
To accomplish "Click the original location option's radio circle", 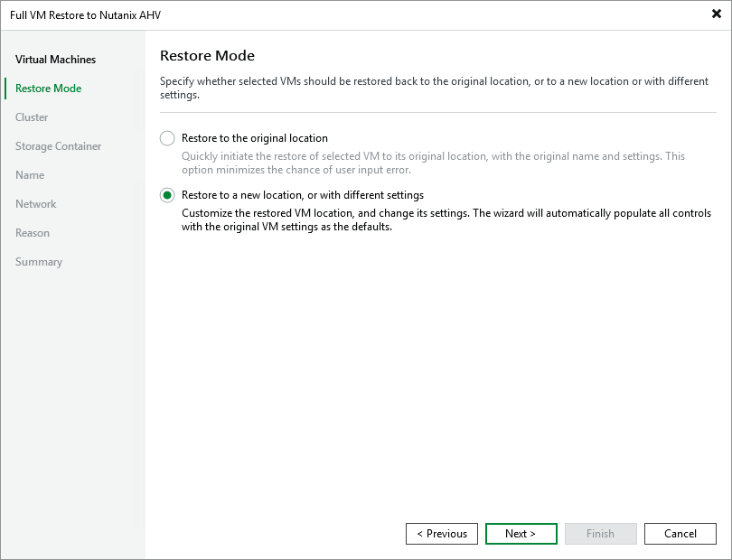I will (x=167, y=137).
